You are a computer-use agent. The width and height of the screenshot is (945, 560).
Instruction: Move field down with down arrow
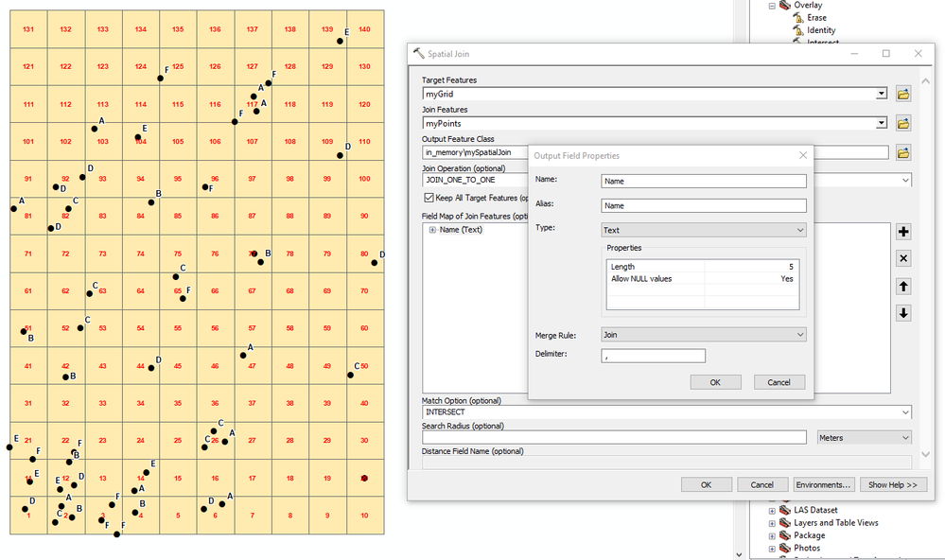pos(902,313)
